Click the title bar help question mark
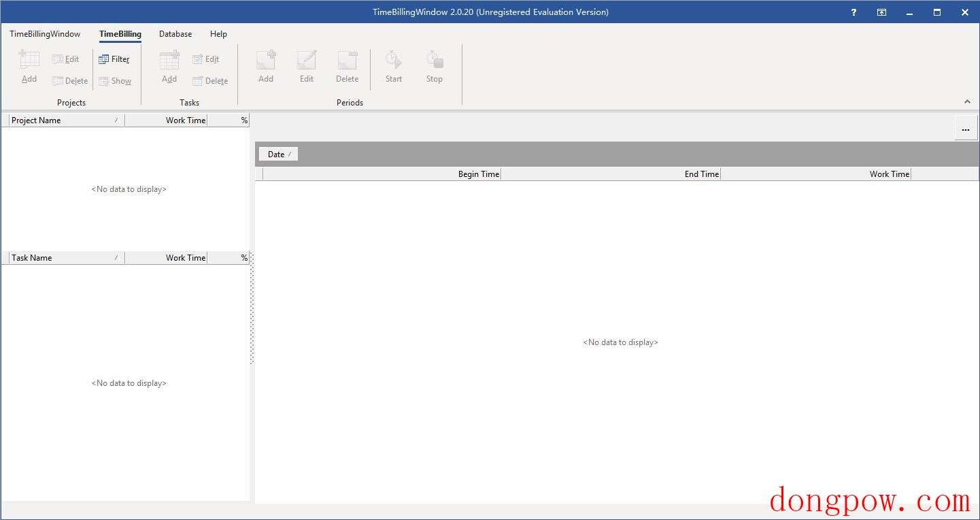Image resolution: width=980 pixels, height=520 pixels. click(x=854, y=12)
